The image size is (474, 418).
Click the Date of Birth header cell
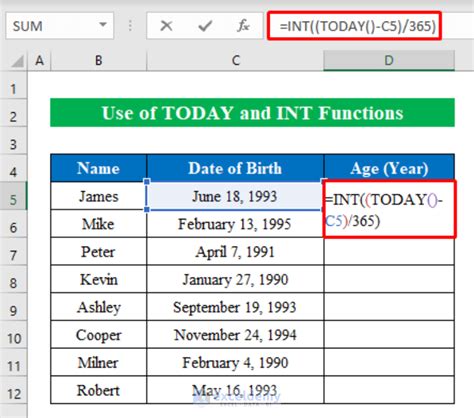[x=235, y=168]
